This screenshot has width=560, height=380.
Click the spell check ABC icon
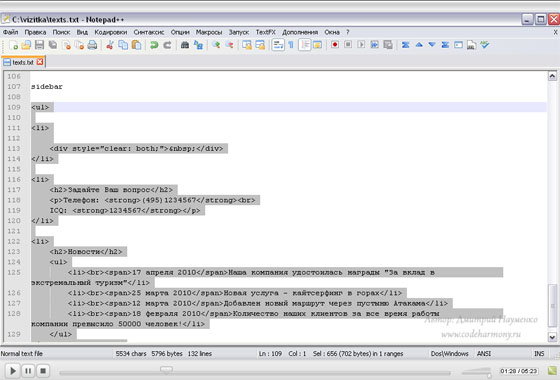point(485,45)
